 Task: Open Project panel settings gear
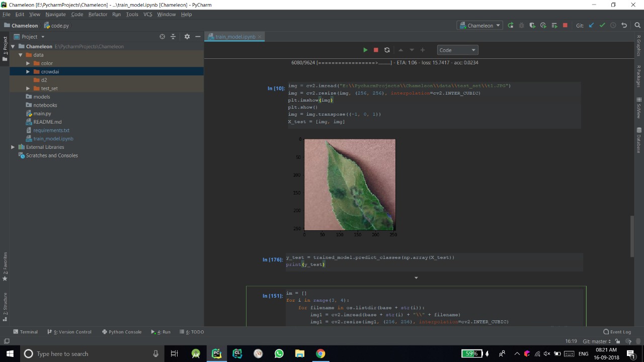tap(187, 37)
